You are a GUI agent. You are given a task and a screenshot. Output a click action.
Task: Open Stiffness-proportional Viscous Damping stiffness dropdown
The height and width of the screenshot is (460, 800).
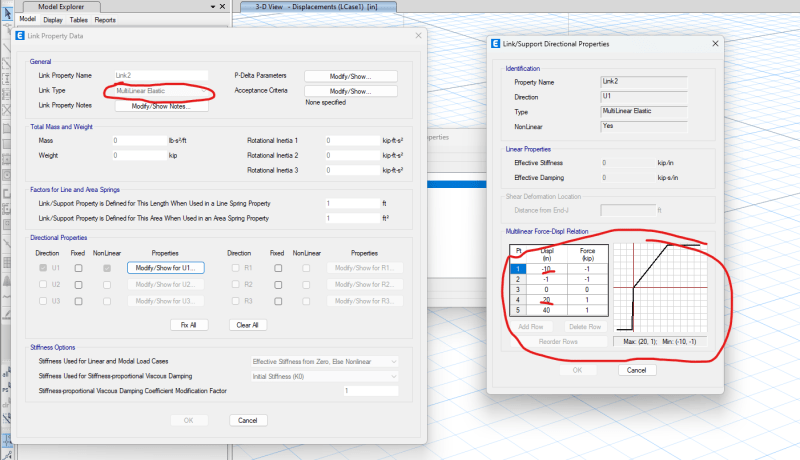(324, 376)
